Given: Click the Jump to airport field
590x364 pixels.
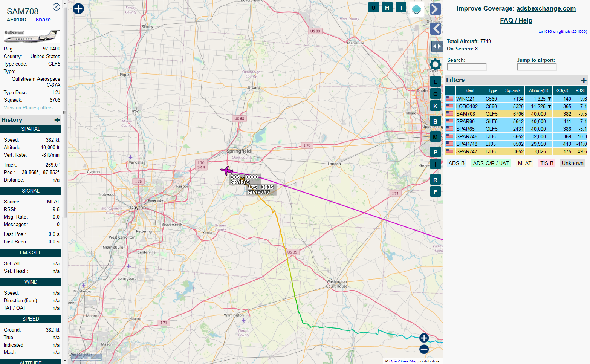Looking at the screenshot, I should click(x=537, y=67).
